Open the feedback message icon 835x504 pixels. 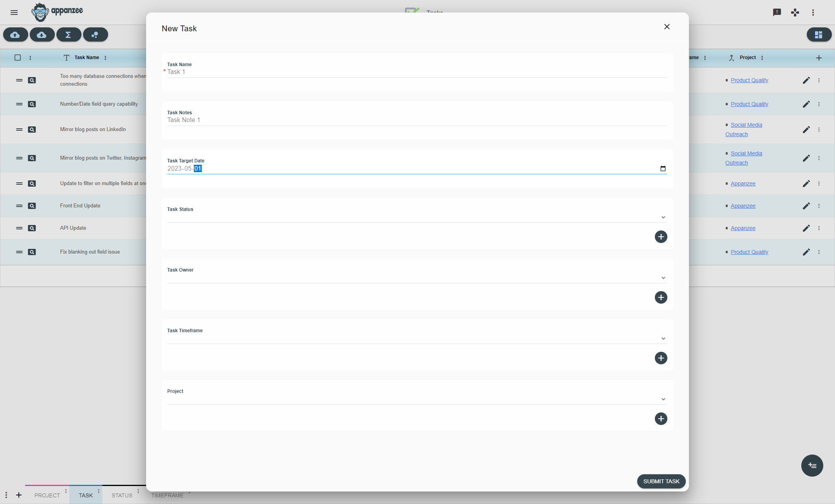[x=777, y=13]
